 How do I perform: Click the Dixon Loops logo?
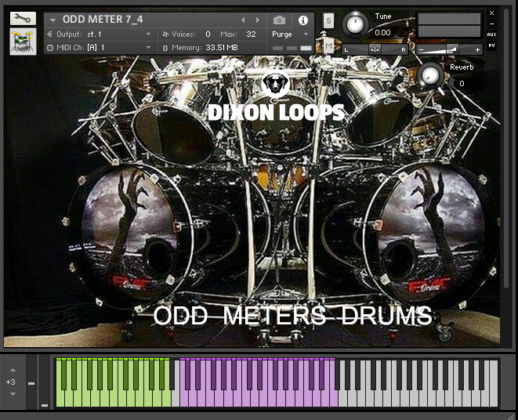click(x=275, y=98)
